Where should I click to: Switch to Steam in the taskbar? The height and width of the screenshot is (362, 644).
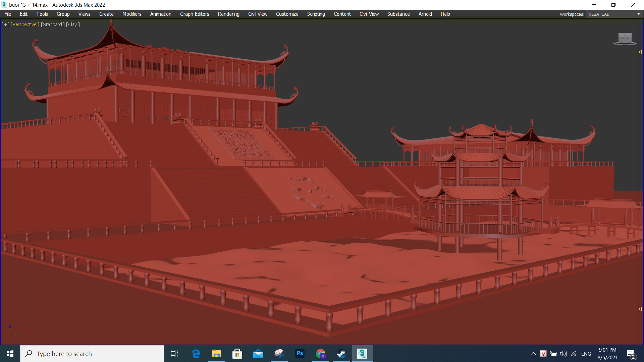341,353
